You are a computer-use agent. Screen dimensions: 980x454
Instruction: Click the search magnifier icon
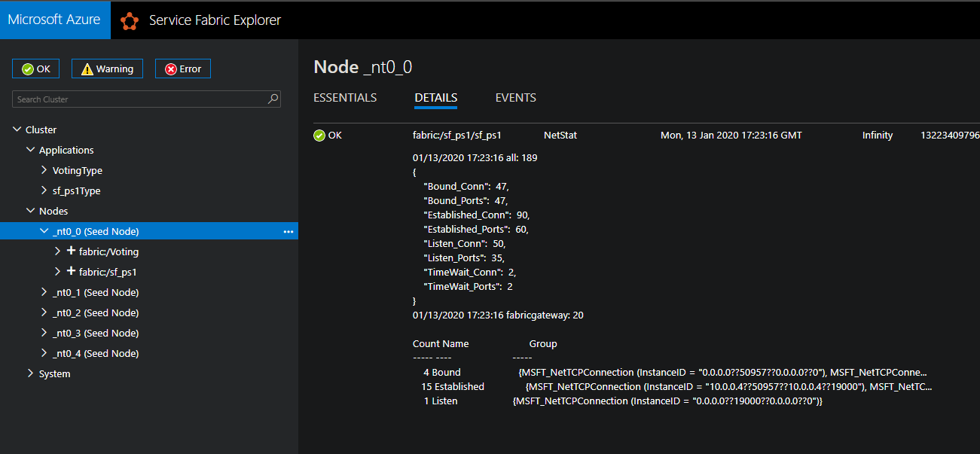point(273,99)
